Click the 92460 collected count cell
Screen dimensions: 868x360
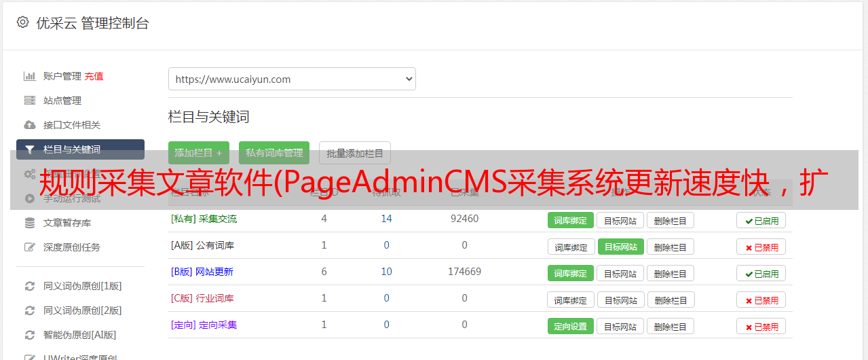[x=464, y=219]
